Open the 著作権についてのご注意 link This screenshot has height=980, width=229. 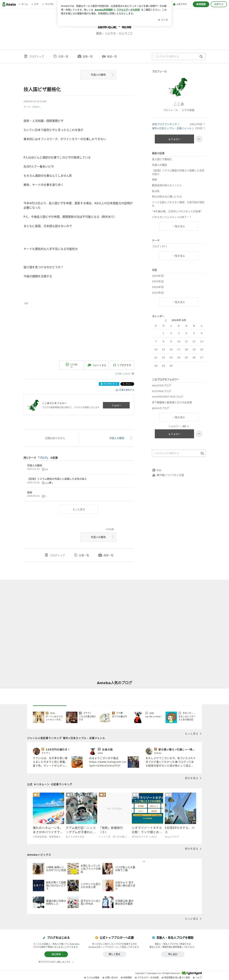[x=168, y=475]
